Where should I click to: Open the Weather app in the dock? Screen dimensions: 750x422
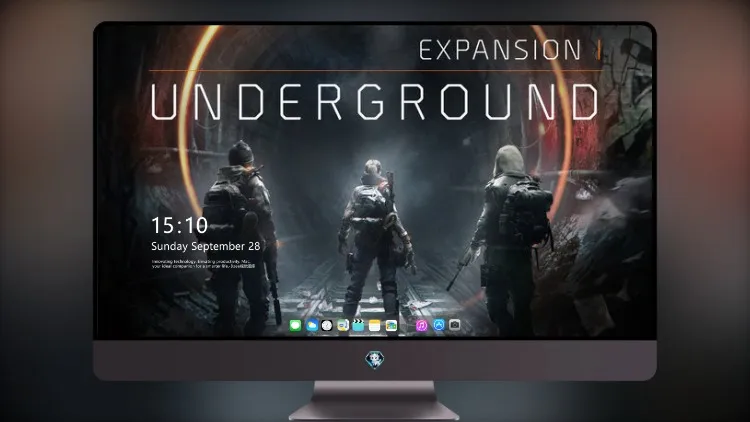tap(312, 326)
